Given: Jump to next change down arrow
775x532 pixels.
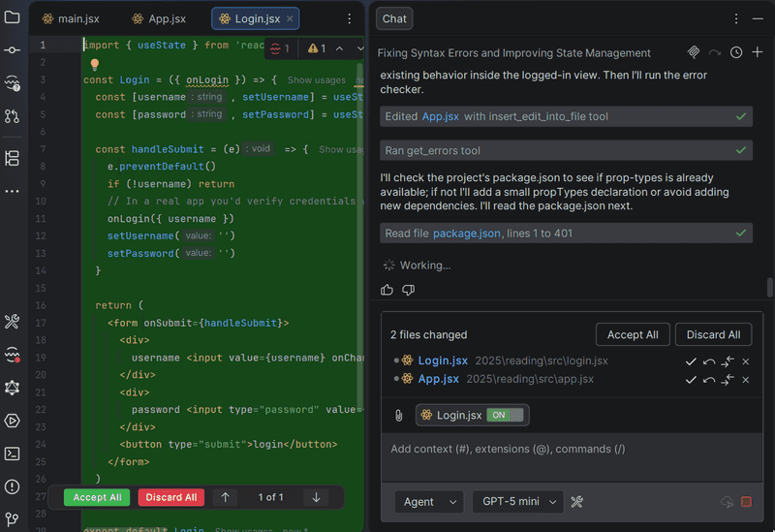Looking at the screenshot, I should 317,497.
